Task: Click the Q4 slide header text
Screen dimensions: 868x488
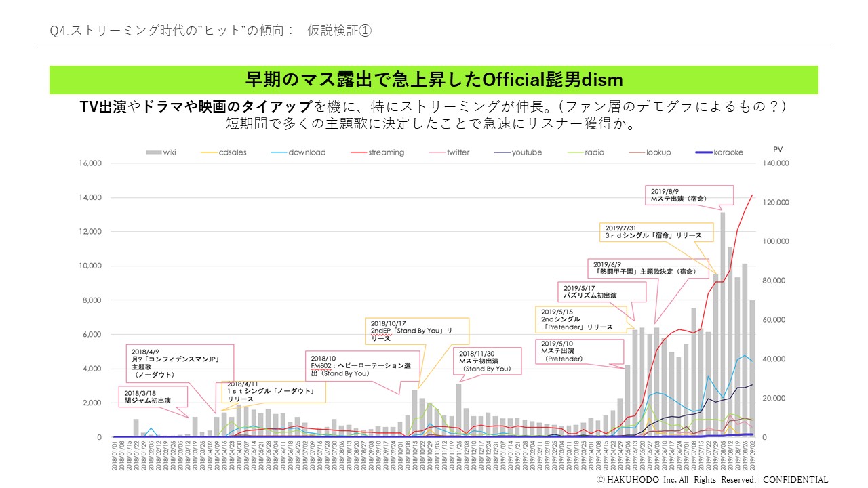Action: point(211,30)
